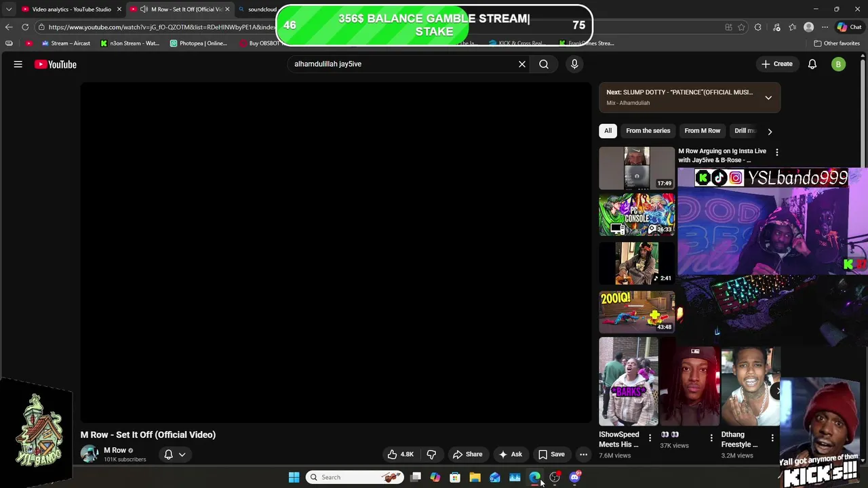Image resolution: width=868 pixels, height=488 pixels.
Task: Open options for IShowSpeed short
Action: tap(650, 438)
